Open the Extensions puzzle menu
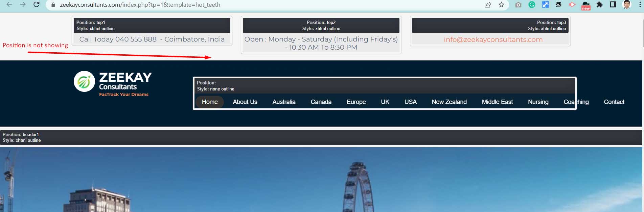The width and height of the screenshot is (644, 212). click(599, 5)
